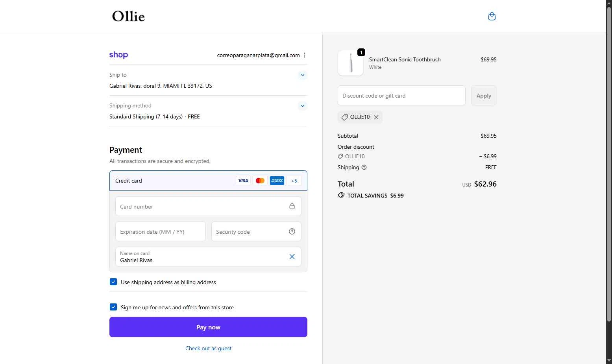Image resolution: width=612 pixels, height=364 pixels.
Task: Select the Credit card payment option
Action: point(208,181)
